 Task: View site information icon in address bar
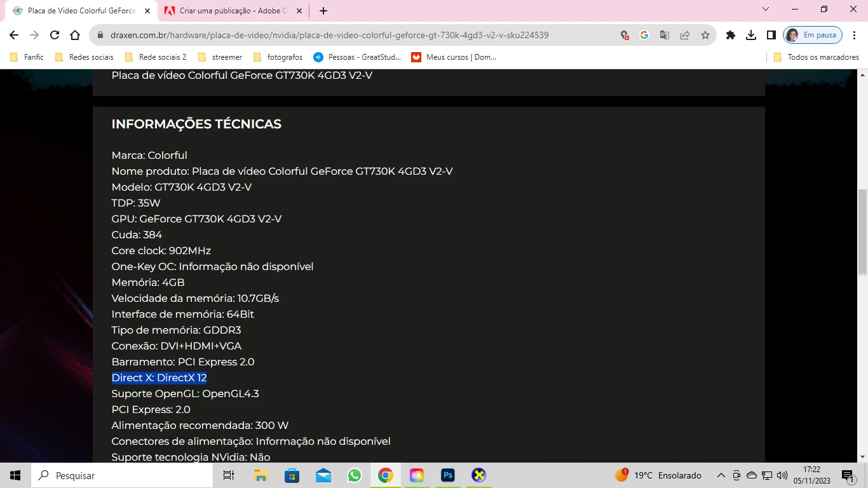coord(100,36)
